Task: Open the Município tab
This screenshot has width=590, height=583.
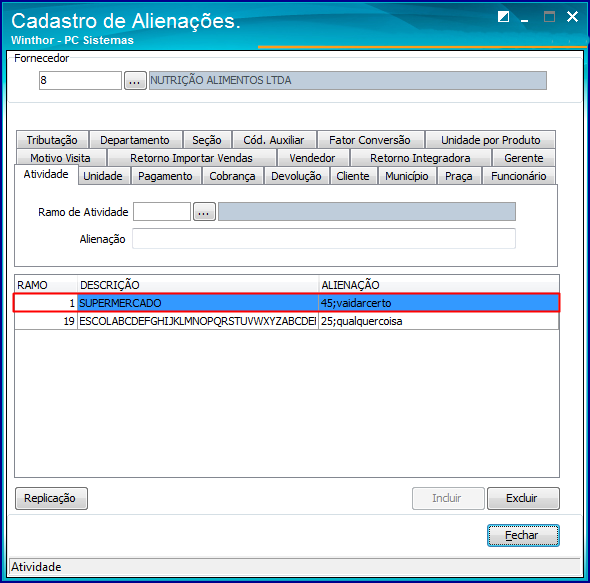Action: (407, 176)
